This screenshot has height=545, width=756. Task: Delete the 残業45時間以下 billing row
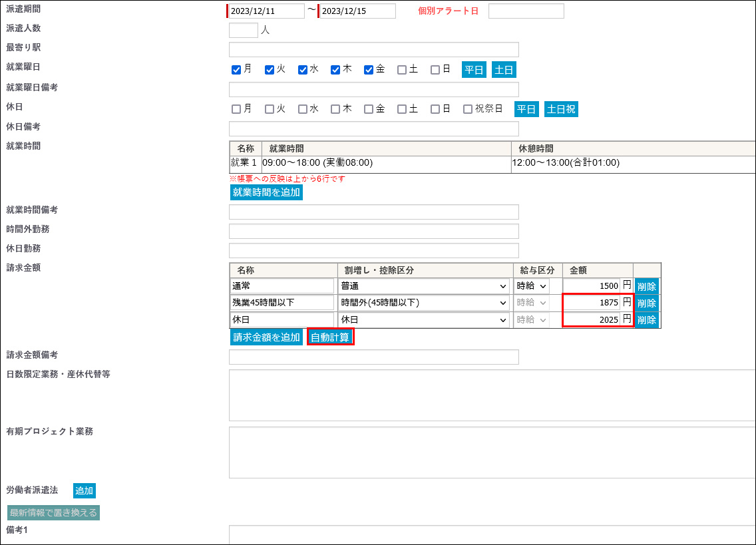[647, 303]
